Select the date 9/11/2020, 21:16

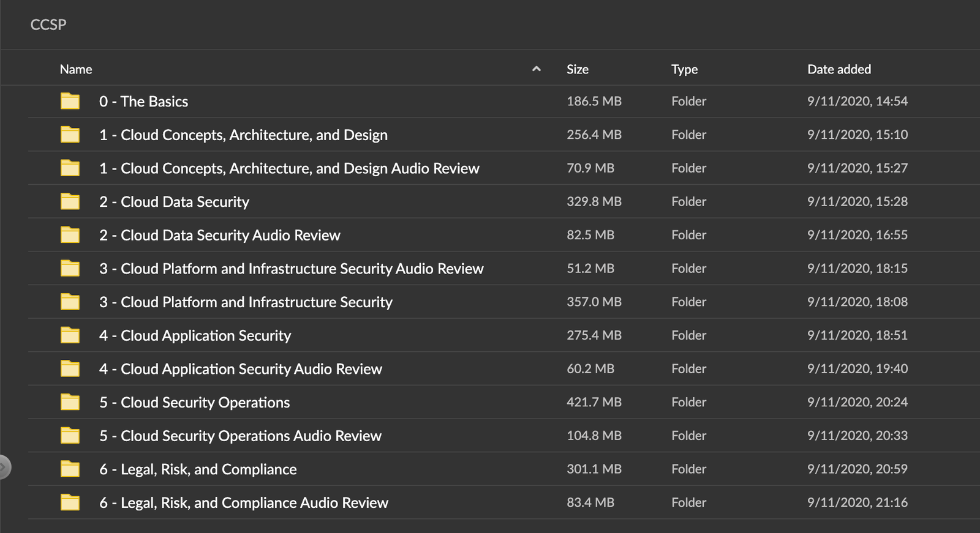tap(858, 502)
